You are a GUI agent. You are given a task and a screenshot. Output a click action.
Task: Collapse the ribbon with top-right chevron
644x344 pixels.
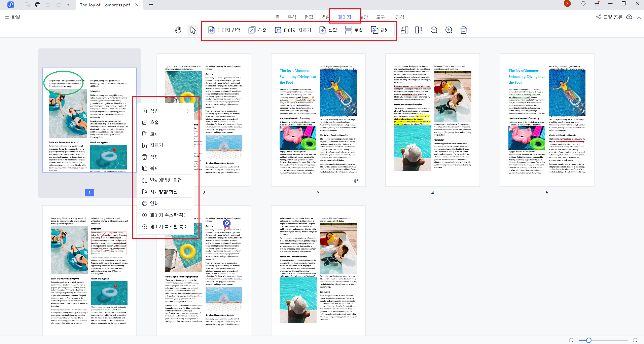[639, 17]
